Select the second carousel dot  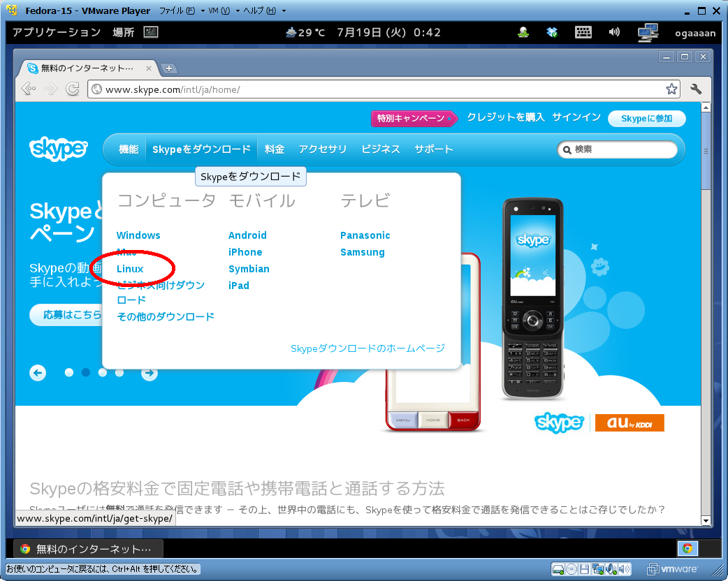[x=85, y=372]
